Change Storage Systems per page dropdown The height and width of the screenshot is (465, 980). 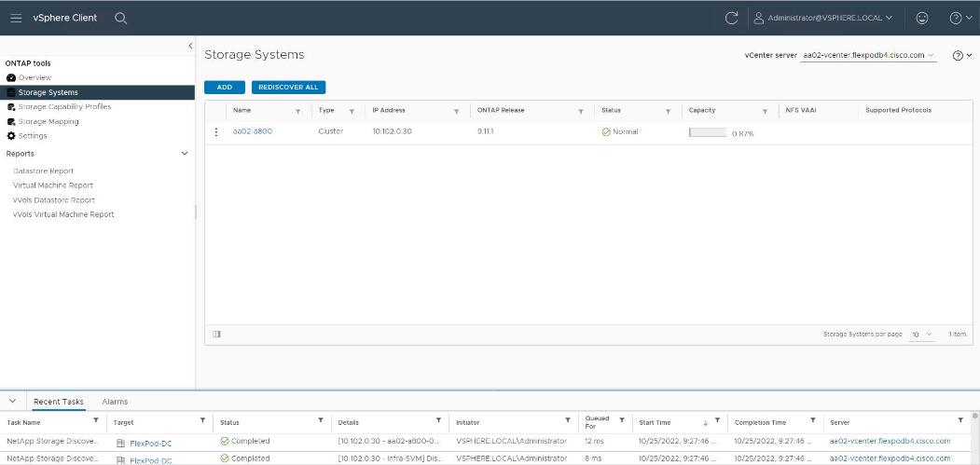[x=922, y=335]
